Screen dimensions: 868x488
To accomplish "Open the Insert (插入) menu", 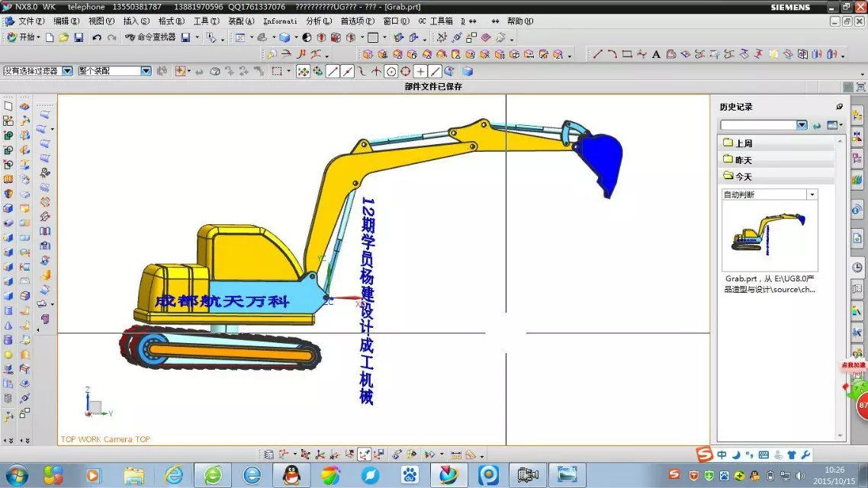I will coord(136,21).
